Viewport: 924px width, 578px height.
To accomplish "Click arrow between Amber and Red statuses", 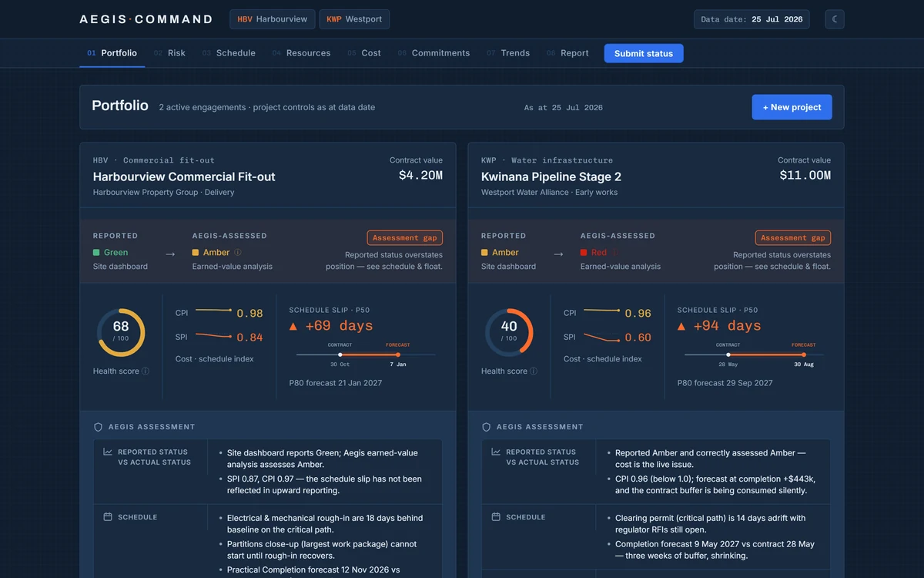I will pos(558,254).
